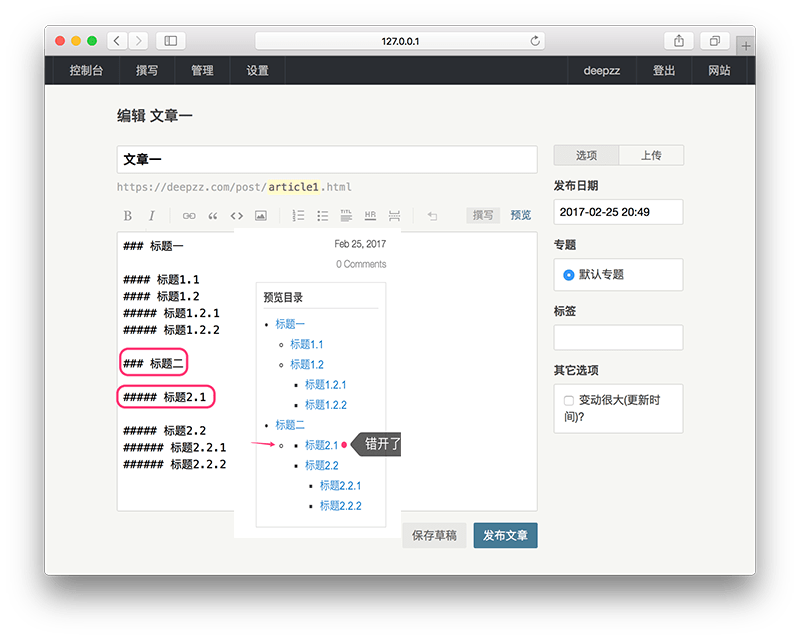
Task: Click the Bold formatting icon
Action: pyautogui.click(x=127, y=215)
